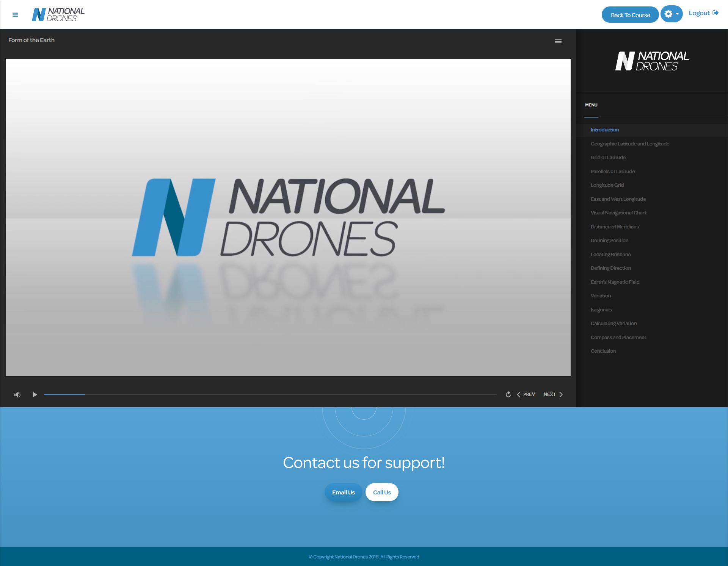Open the Longitude Grid item
This screenshot has height=566, width=728.
click(652, 185)
